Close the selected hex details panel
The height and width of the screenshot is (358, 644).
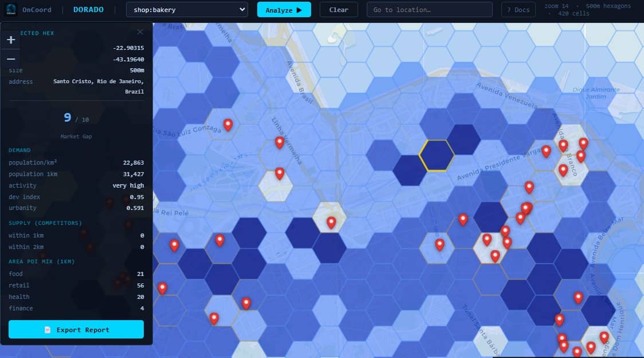pyautogui.click(x=140, y=32)
